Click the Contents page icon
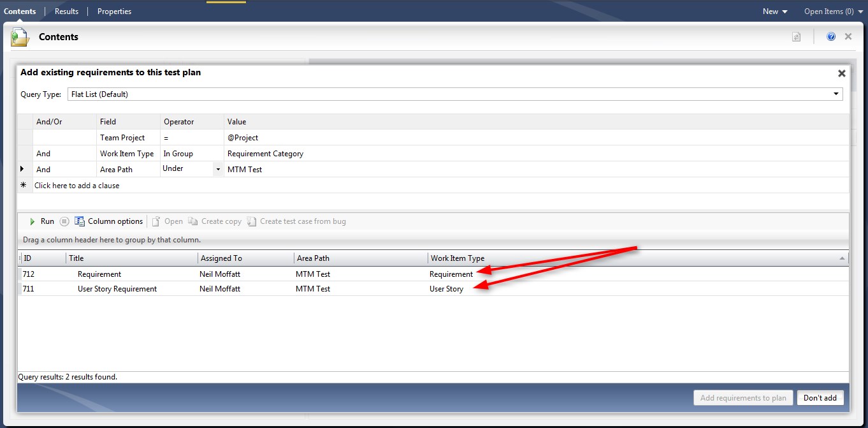This screenshot has height=428, width=868. click(x=19, y=38)
